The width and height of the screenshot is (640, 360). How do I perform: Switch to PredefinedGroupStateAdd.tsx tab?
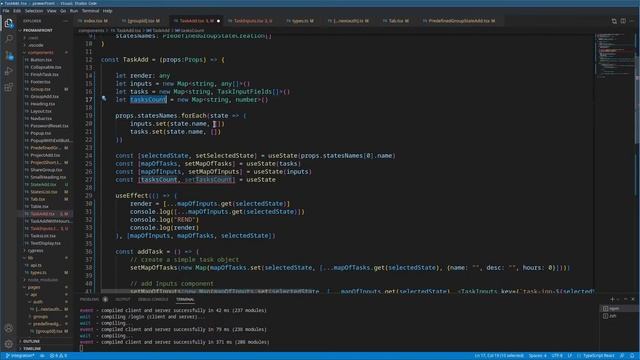click(461, 21)
